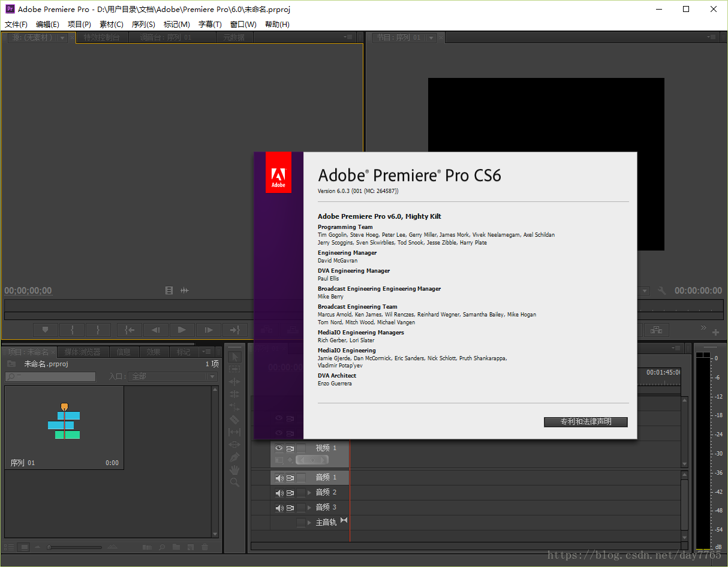
Task: Toggle track lock box for 主音轨
Action: [x=301, y=523]
